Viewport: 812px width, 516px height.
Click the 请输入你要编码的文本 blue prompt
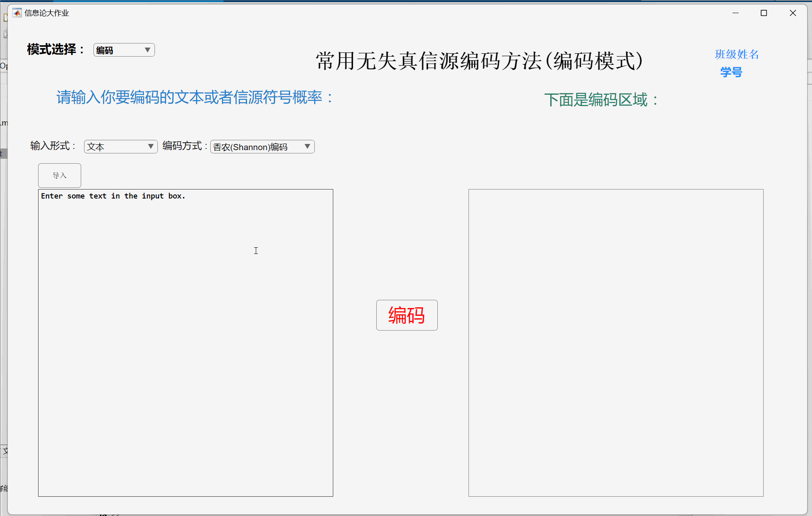pos(195,98)
